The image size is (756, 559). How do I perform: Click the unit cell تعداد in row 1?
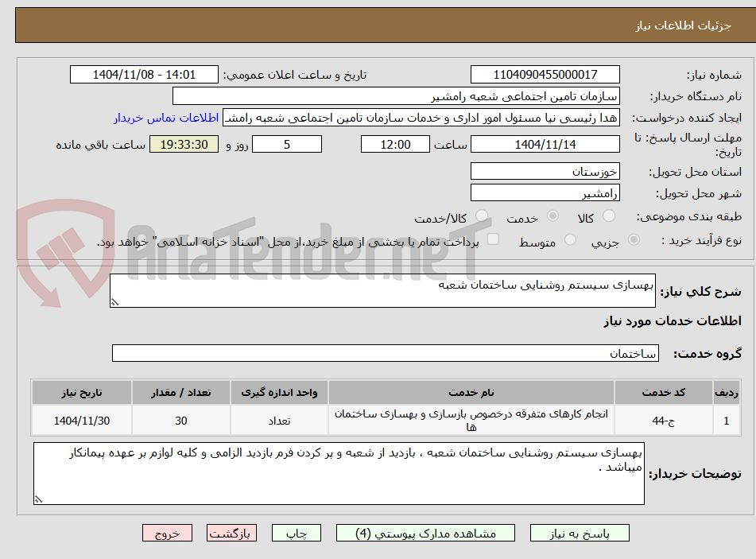pos(279,421)
